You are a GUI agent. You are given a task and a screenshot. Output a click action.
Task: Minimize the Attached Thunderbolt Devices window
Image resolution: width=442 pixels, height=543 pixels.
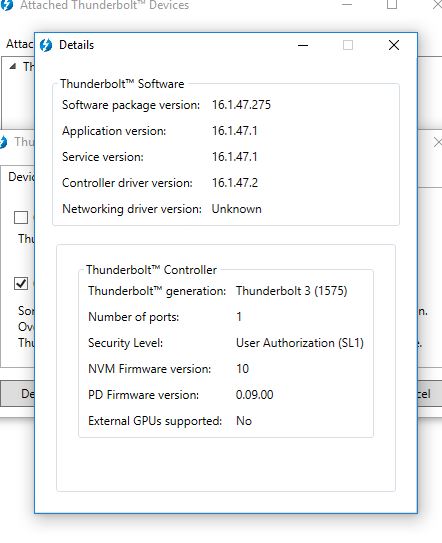click(x=347, y=5)
